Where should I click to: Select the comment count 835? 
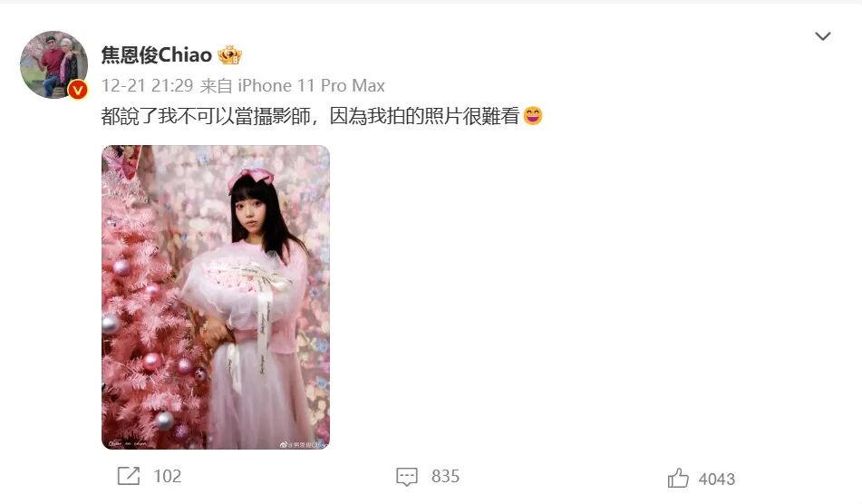point(445,476)
